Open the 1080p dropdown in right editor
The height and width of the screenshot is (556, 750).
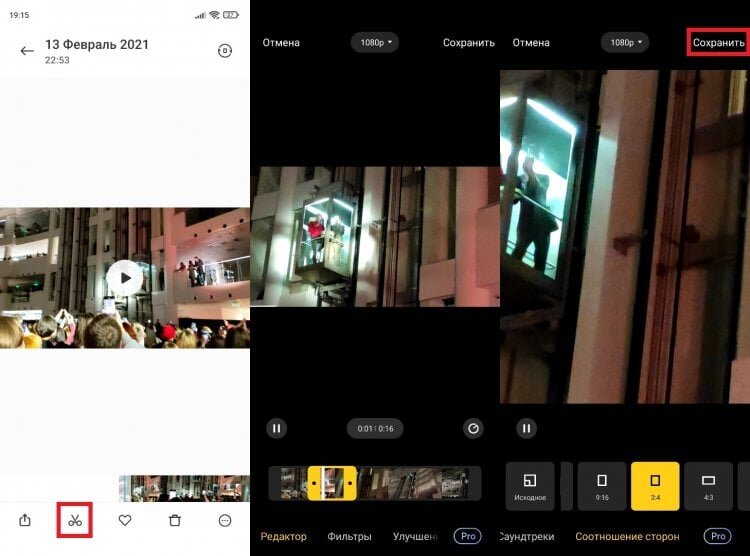click(x=625, y=42)
